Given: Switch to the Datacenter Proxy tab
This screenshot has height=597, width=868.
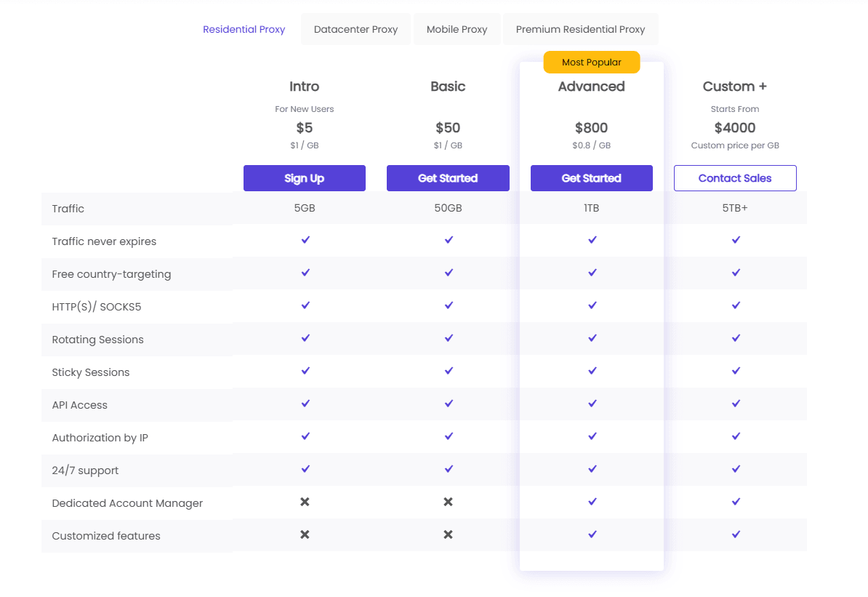Looking at the screenshot, I should point(355,29).
